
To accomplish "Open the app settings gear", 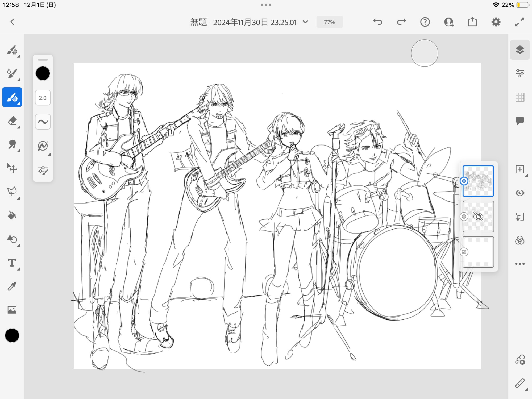I will coord(496,22).
